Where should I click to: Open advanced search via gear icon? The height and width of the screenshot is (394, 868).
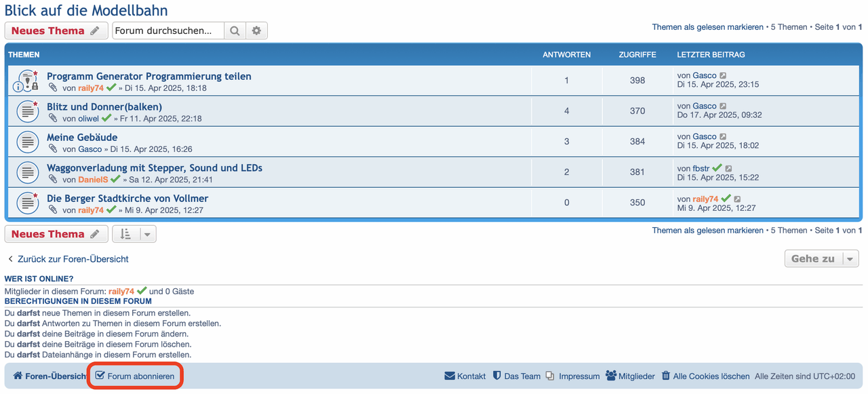click(x=256, y=31)
